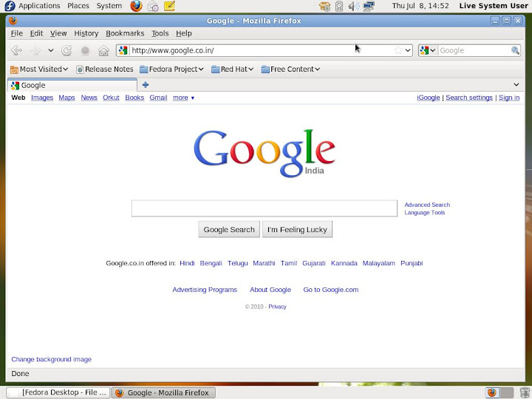The height and width of the screenshot is (399, 532).
Task: Switch Google to Hindi language
Action: click(x=187, y=263)
